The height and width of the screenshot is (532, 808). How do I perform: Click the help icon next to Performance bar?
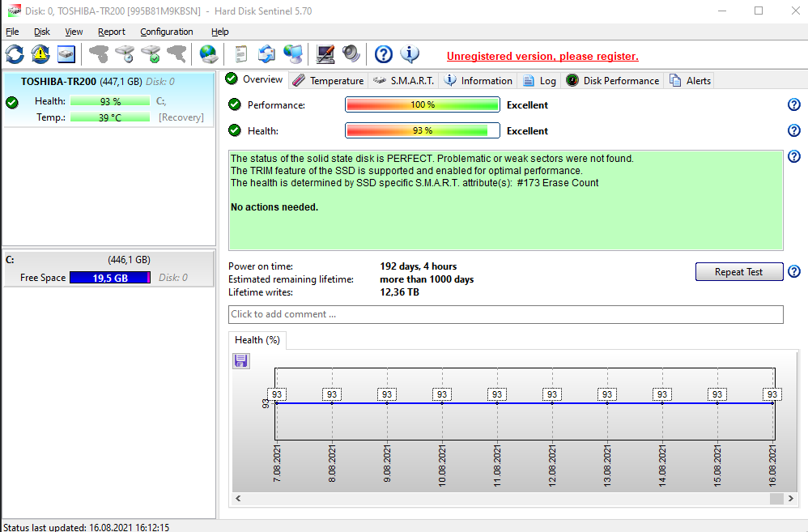tap(793, 104)
